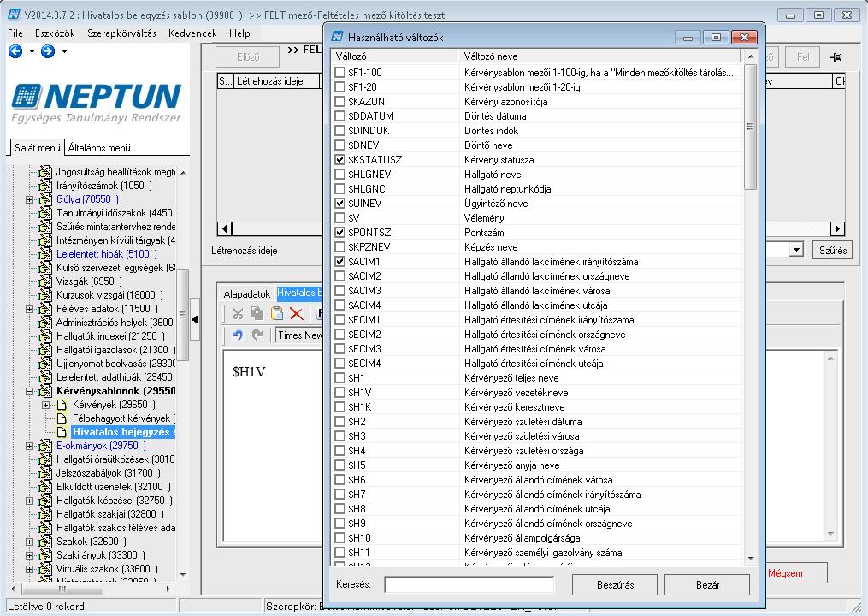Click the Beszúrás button
The width and height of the screenshot is (868, 616).
(615, 585)
